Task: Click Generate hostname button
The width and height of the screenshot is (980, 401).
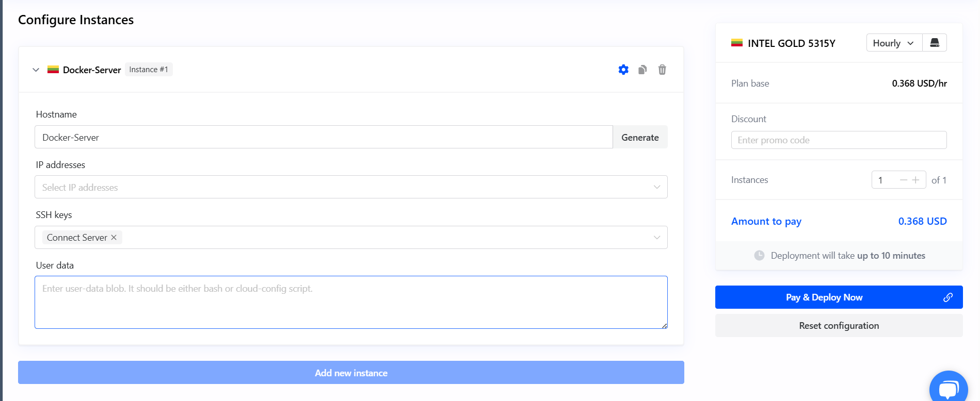Action: click(x=640, y=138)
